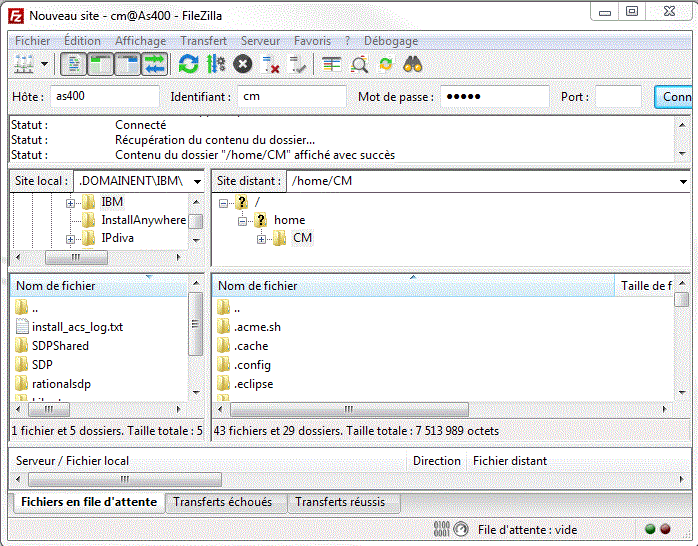Open the Site distant path dropdown

click(683, 182)
